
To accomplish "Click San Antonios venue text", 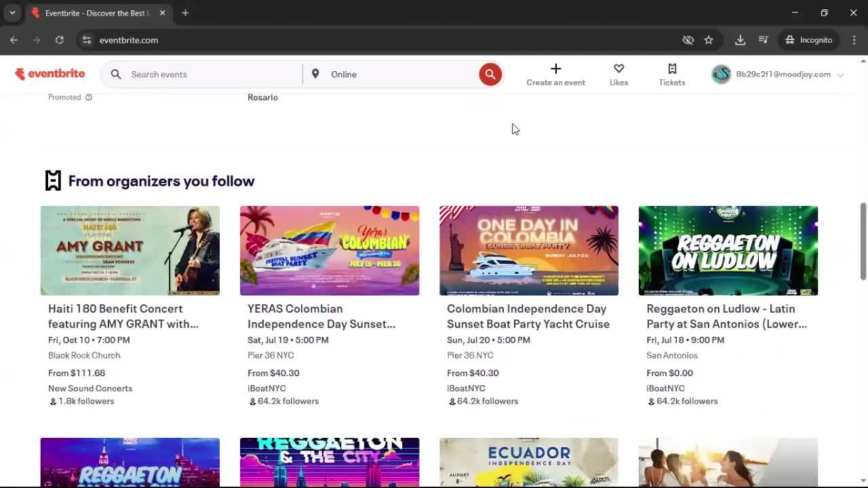I will point(672,355).
